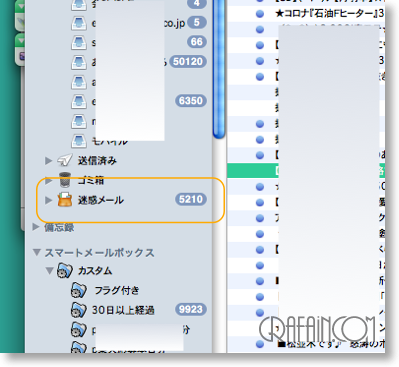Click the 5210 unread count badge
The width and height of the screenshot is (399, 367).
191,199
